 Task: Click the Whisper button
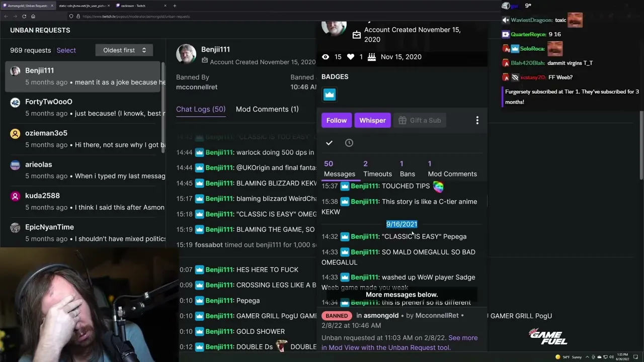pos(372,120)
